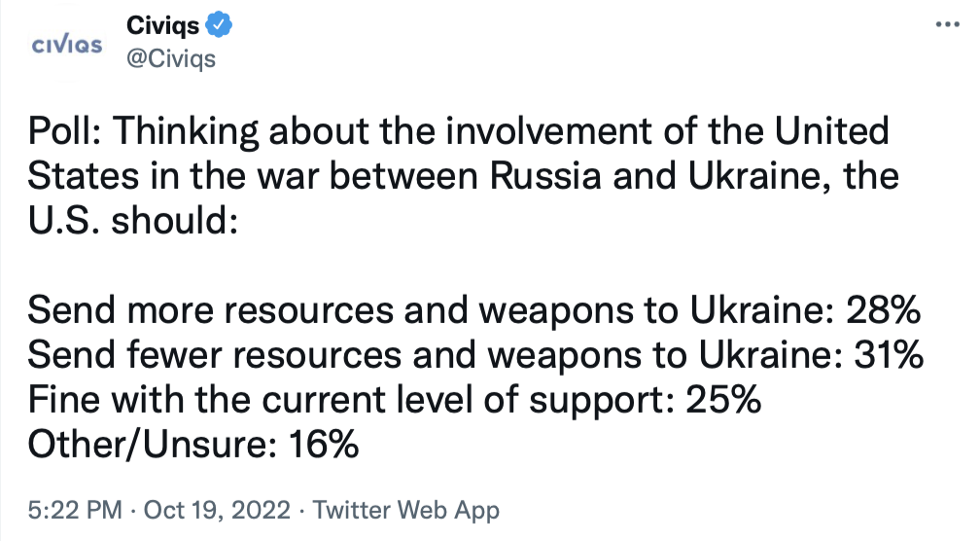
Task: Click the @Civiqs handle
Action: point(171,58)
